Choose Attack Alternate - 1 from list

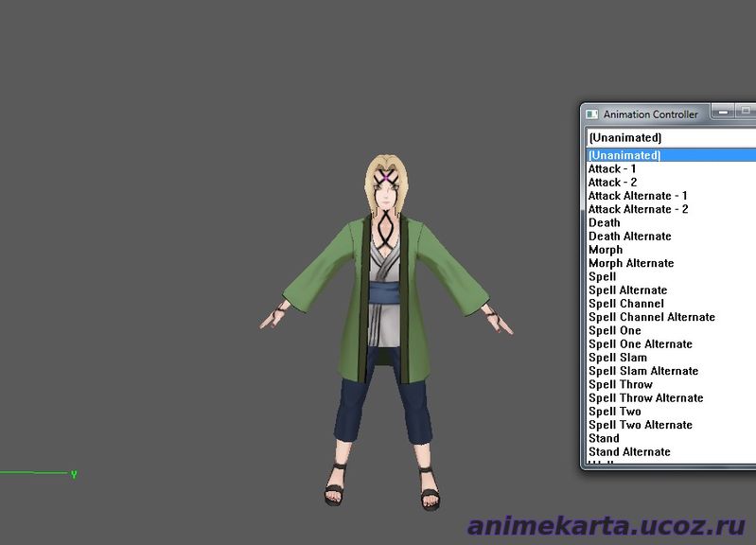[x=671, y=196]
